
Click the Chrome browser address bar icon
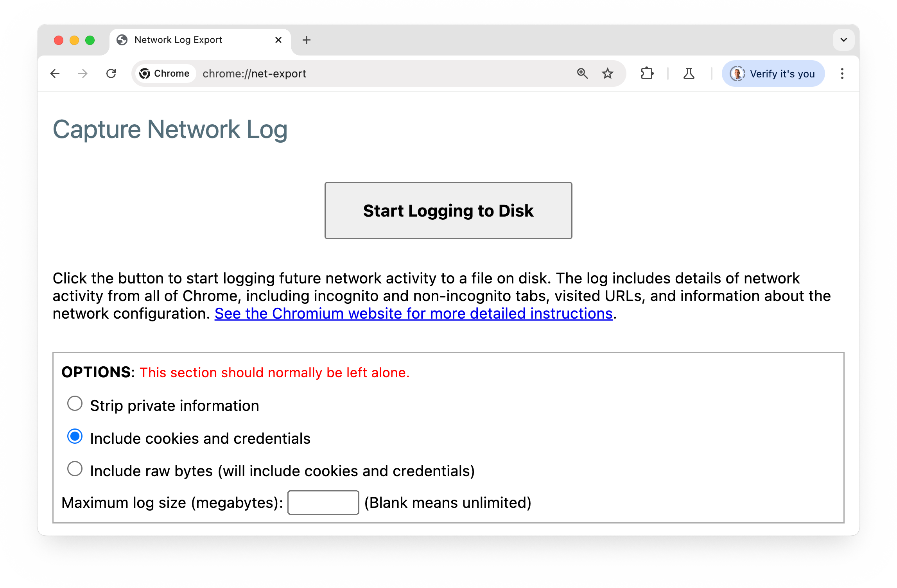(x=145, y=73)
